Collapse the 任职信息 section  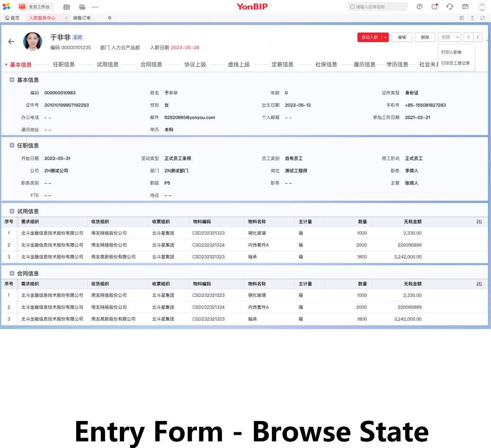(x=12, y=145)
